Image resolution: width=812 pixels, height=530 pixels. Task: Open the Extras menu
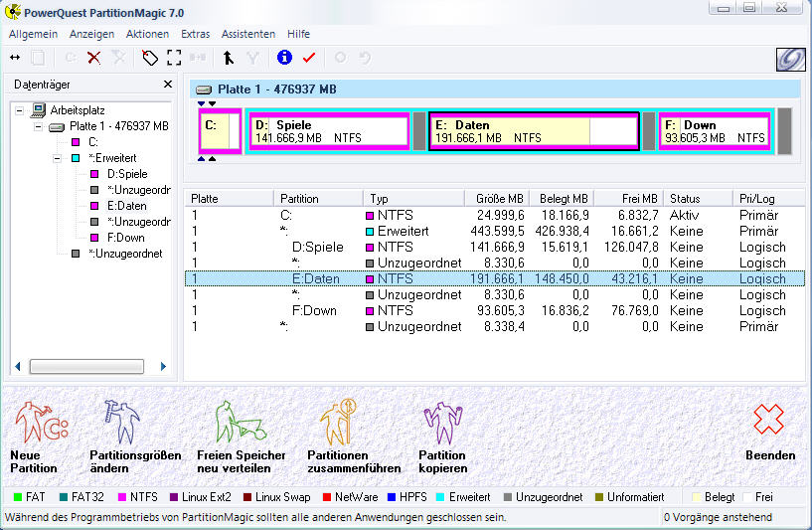195,34
